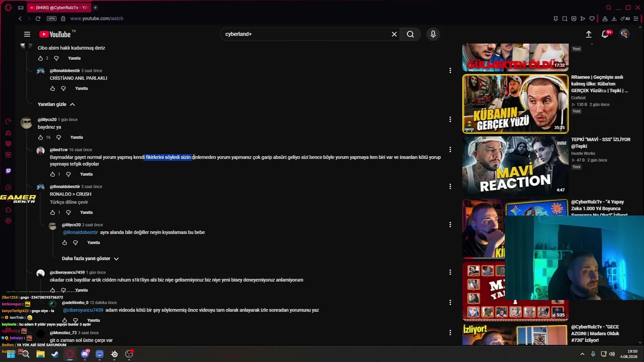Like the "RONALDO > CRUSH" reply

(x=52, y=213)
